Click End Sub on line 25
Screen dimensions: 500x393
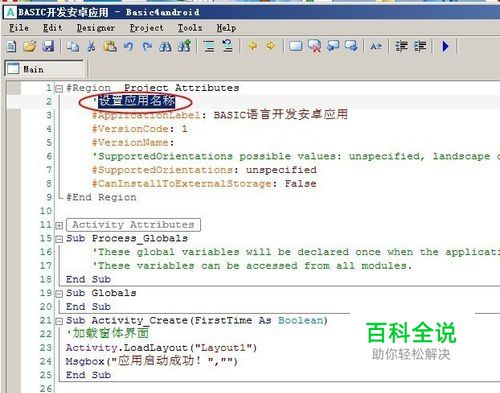(88, 375)
